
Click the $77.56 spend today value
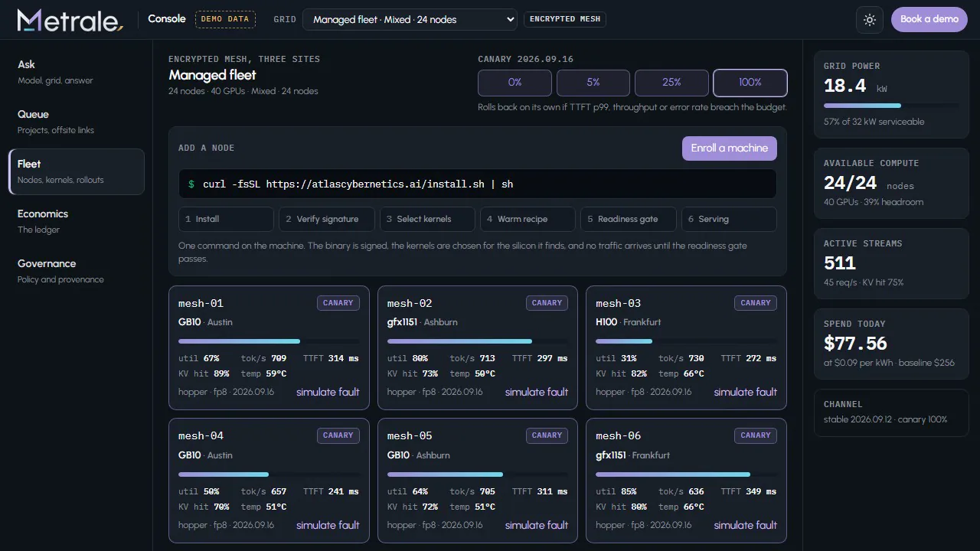(x=855, y=344)
